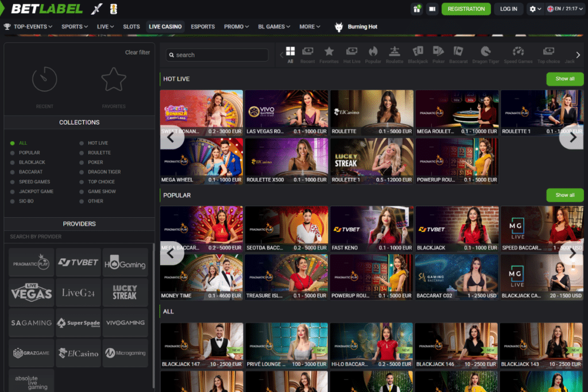Select the HOT LIVE collection radio
The image size is (588, 392).
click(x=82, y=143)
